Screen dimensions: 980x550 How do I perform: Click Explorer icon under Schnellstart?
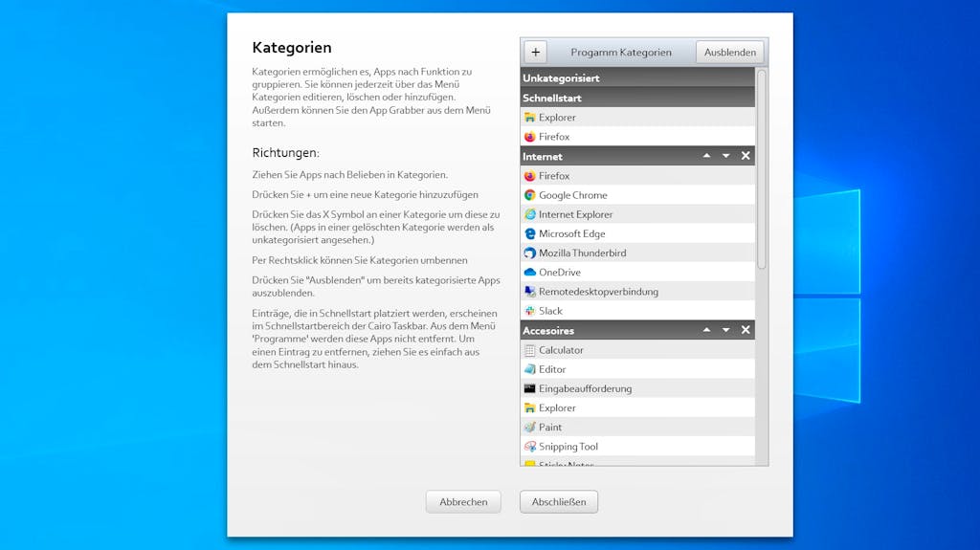[x=530, y=118]
